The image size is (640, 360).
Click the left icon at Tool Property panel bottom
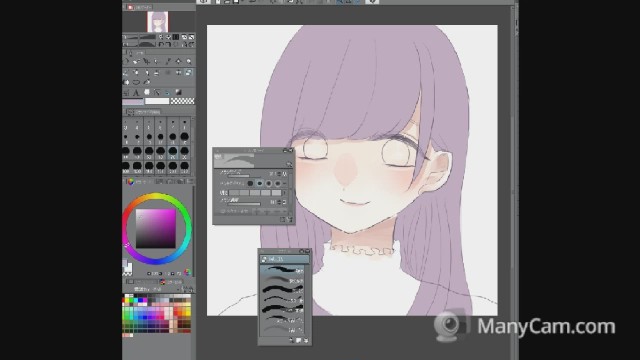point(282,220)
